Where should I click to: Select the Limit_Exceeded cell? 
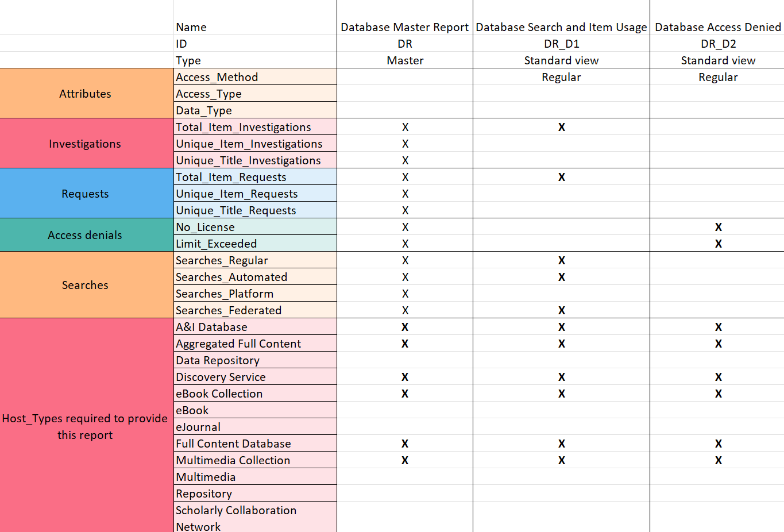coord(255,244)
